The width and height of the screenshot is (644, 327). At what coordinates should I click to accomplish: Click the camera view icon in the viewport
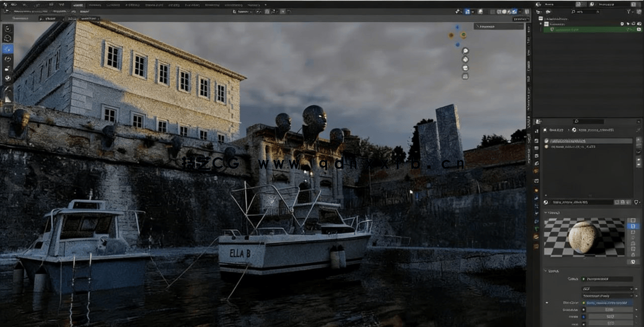(x=465, y=68)
